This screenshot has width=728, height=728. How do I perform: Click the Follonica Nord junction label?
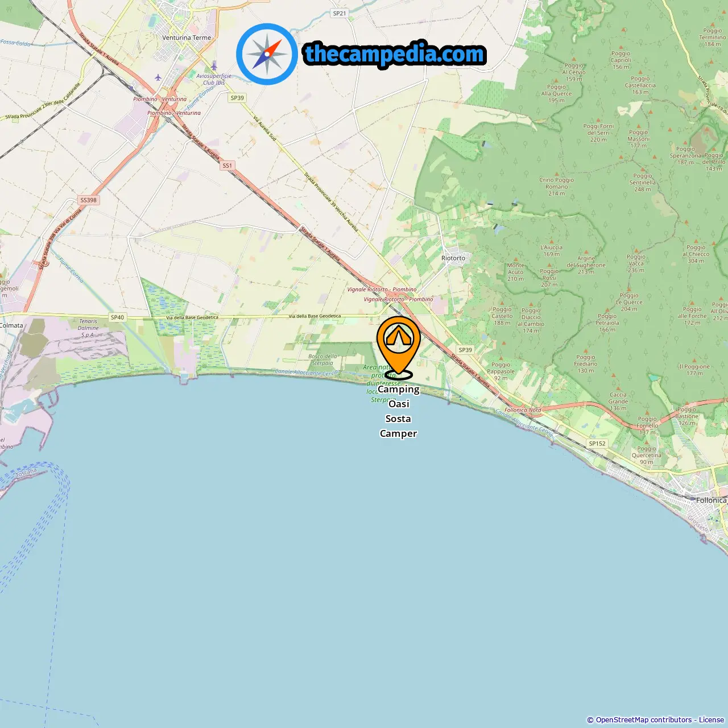(523, 410)
